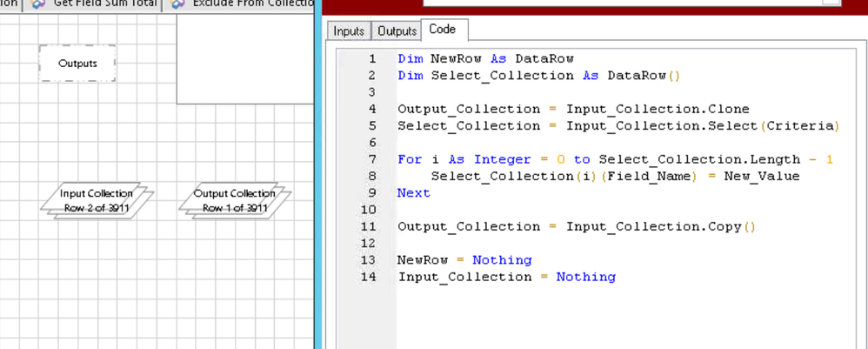Click the NewRow = Nothing line
The image size is (868, 349).
(x=464, y=260)
